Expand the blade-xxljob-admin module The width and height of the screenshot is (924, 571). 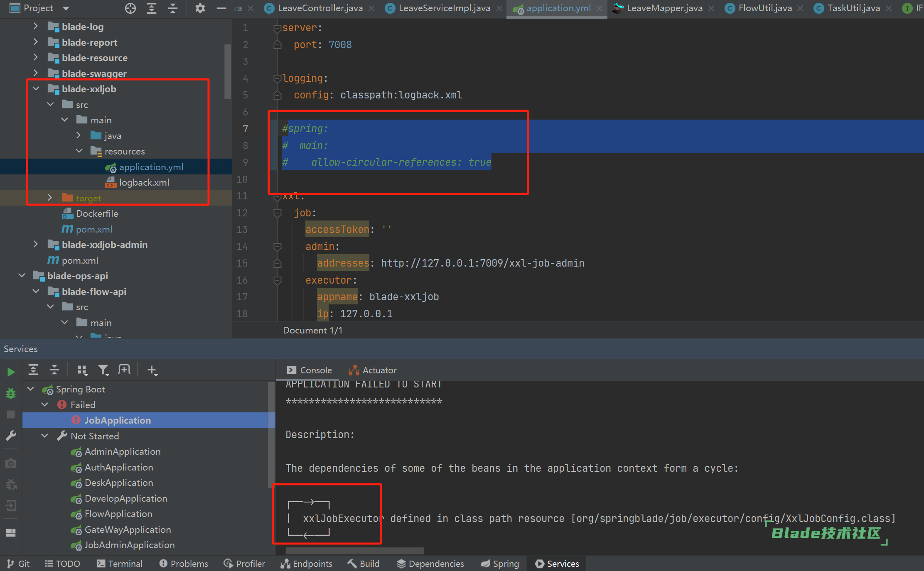pos(36,244)
